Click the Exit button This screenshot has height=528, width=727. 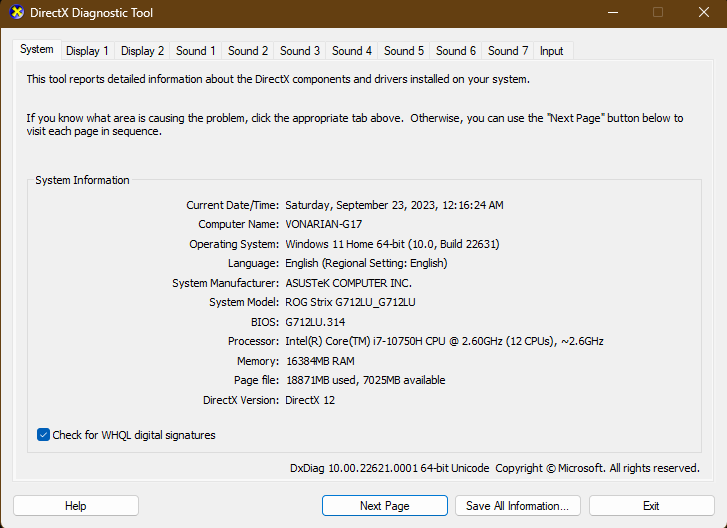pyautogui.click(x=651, y=506)
